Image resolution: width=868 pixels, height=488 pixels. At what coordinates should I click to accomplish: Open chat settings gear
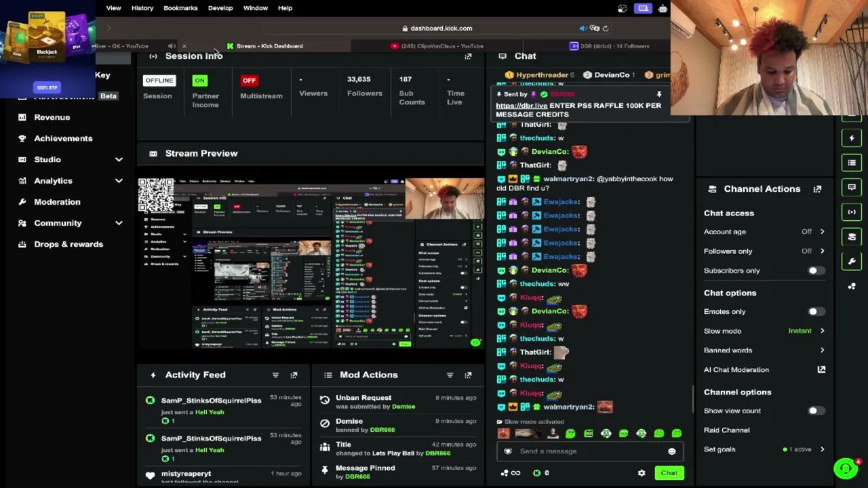pos(642,473)
